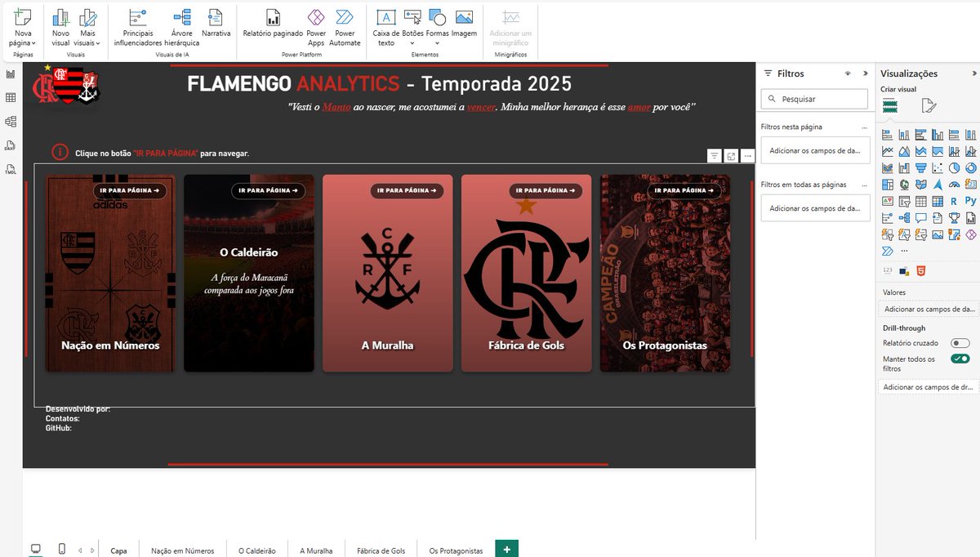The width and height of the screenshot is (980, 557).
Task: Insert the scatter chart visual
Action: pyautogui.click(x=938, y=167)
